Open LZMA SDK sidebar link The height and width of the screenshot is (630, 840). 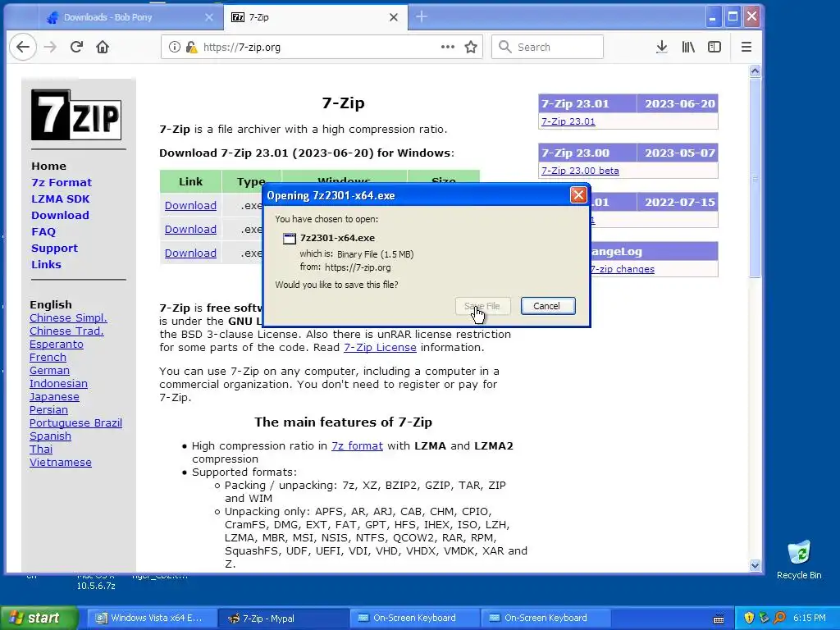click(x=61, y=199)
